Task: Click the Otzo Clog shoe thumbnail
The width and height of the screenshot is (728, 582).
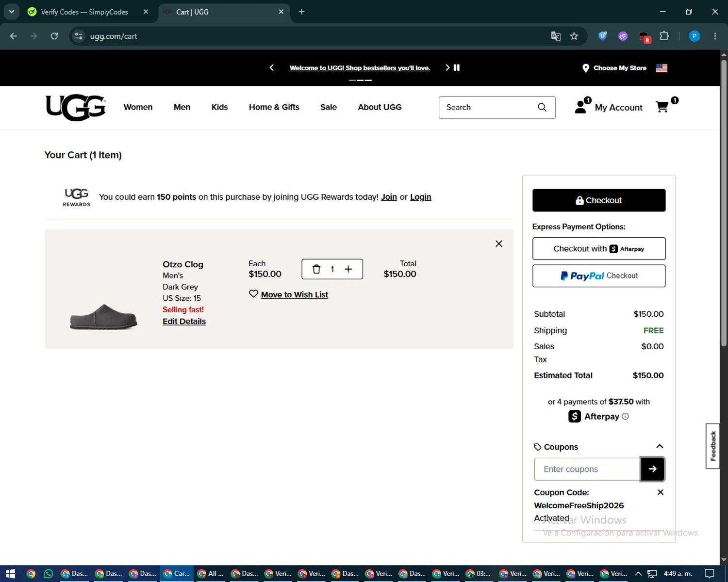Action: point(103,317)
